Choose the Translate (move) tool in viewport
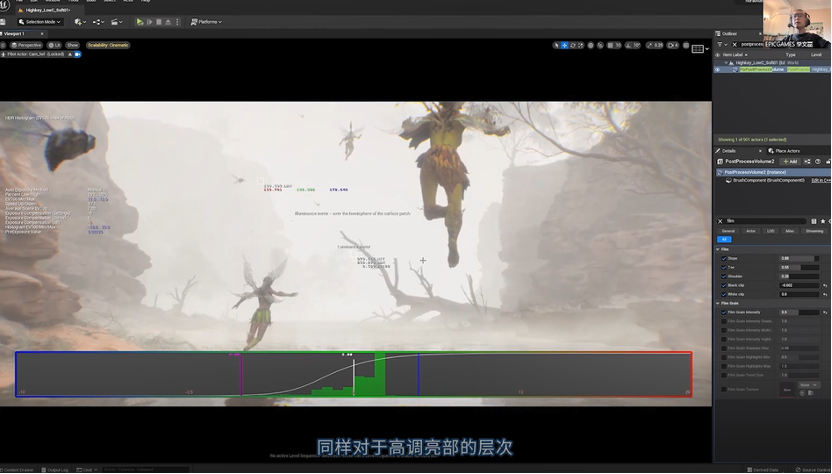This screenshot has height=474, width=832. point(565,46)
